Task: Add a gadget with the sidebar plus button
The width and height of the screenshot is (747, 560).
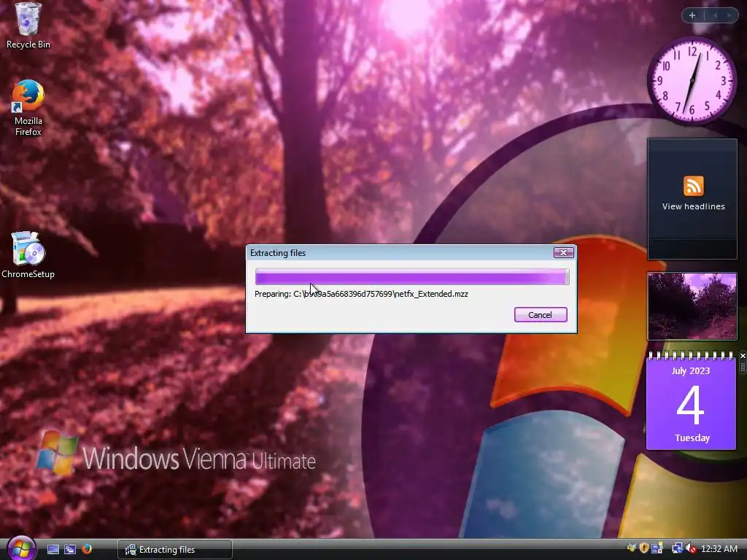Action: click(x=692, y=15)
